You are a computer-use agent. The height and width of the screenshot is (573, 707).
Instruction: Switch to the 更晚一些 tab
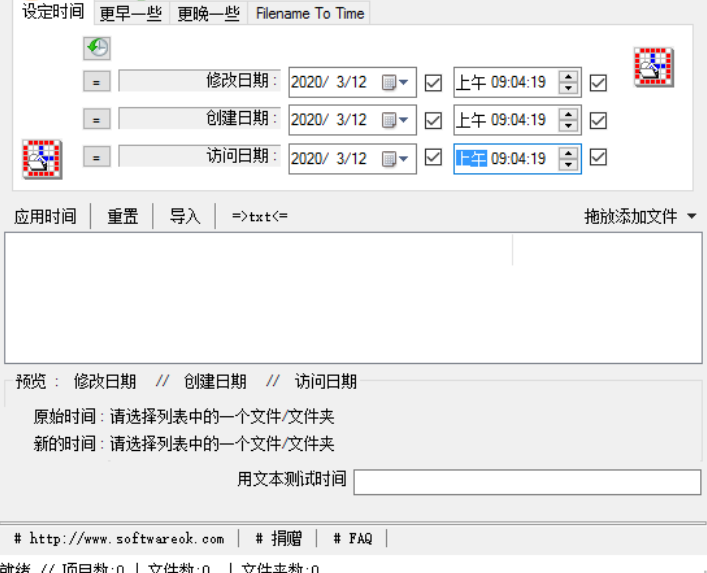tap(209, 14)
